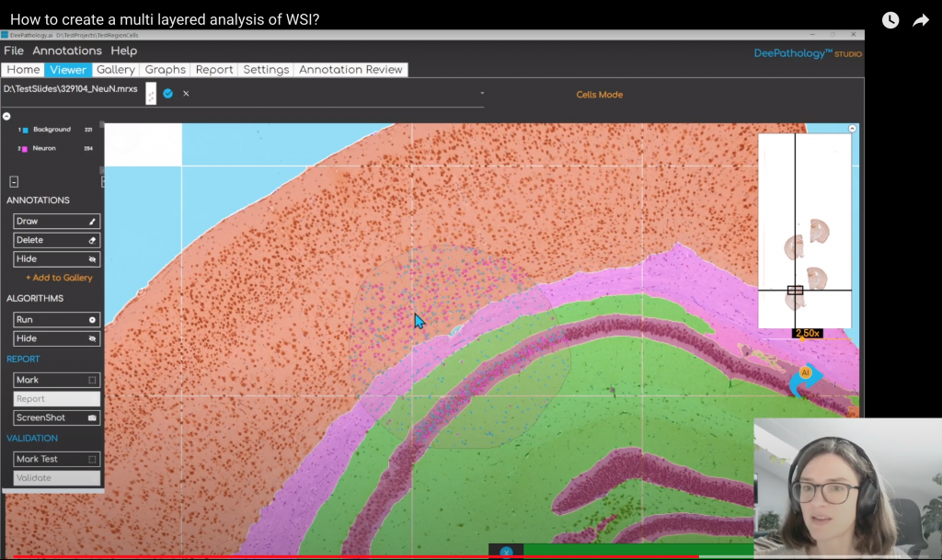Image resolution: width=942 pixels, height=560 pixels.
Task: Close the opened slide file with the X icon
Action: pos(186,94)
